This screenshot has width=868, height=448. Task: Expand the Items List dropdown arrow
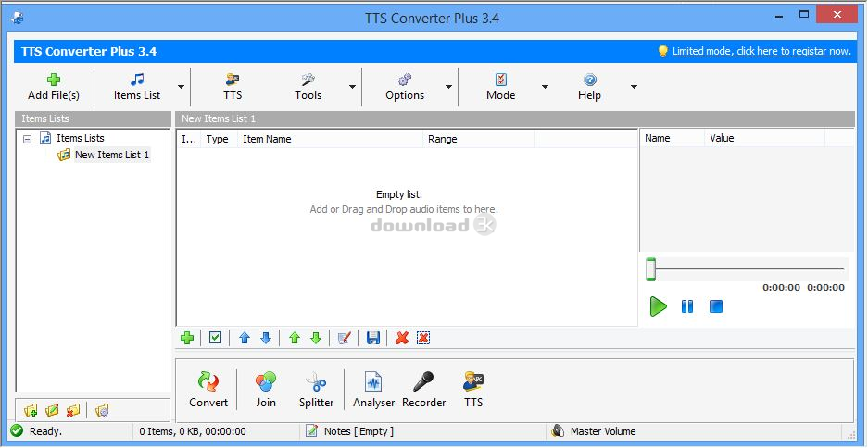pos(181,87)
